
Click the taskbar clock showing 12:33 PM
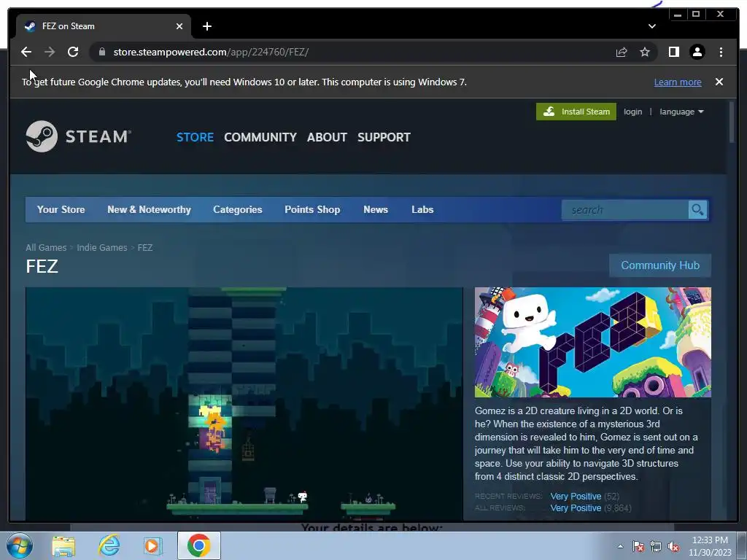[x=710, y=546]
